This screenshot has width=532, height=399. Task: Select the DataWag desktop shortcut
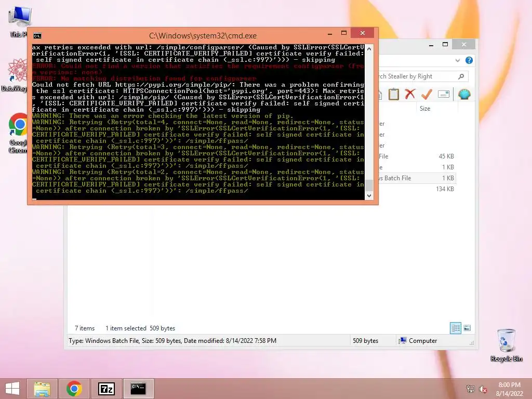(x=15, y=75)
